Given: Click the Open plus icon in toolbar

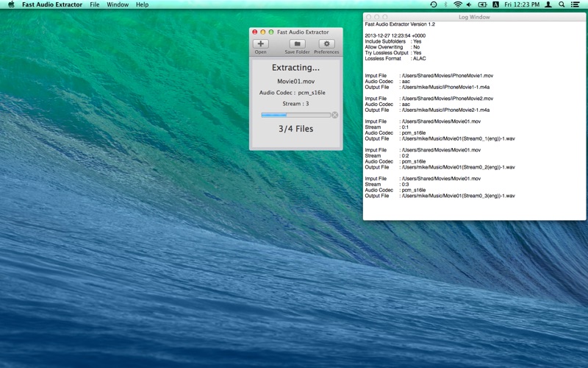Looking at the screenshot, I should [x=261, y=44].
